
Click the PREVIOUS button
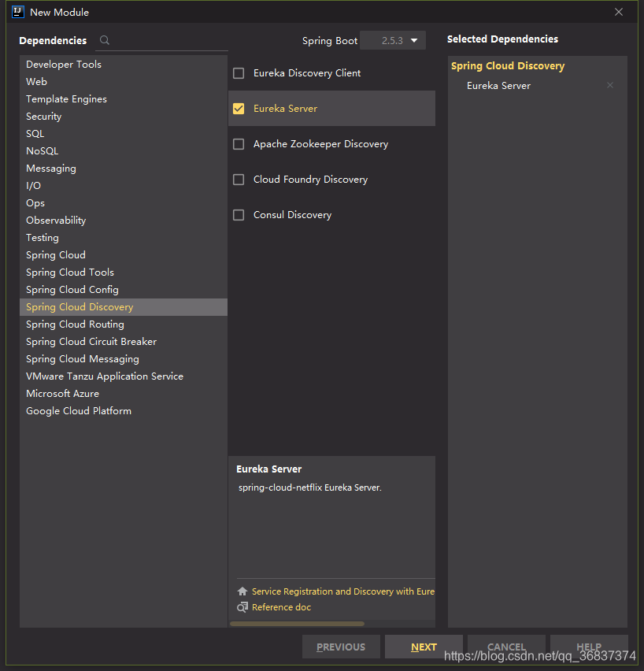(341, 647)
